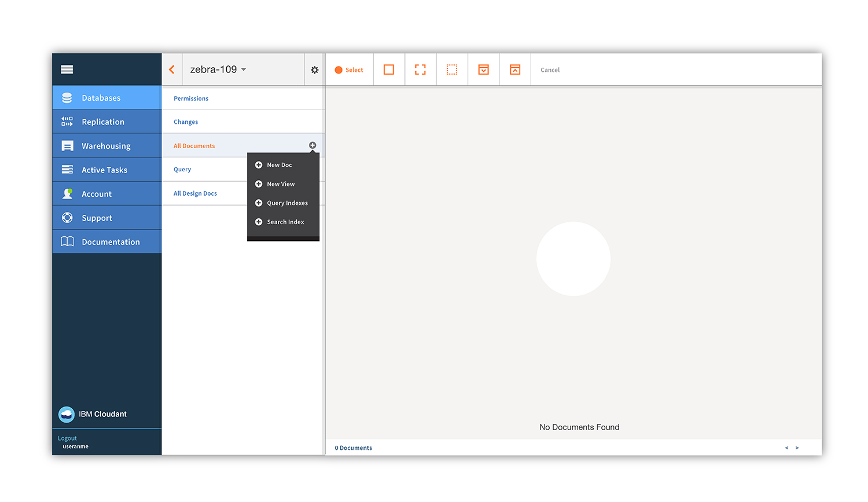Click the IBM Cloudant logo
868x502 pixels.
67,414
